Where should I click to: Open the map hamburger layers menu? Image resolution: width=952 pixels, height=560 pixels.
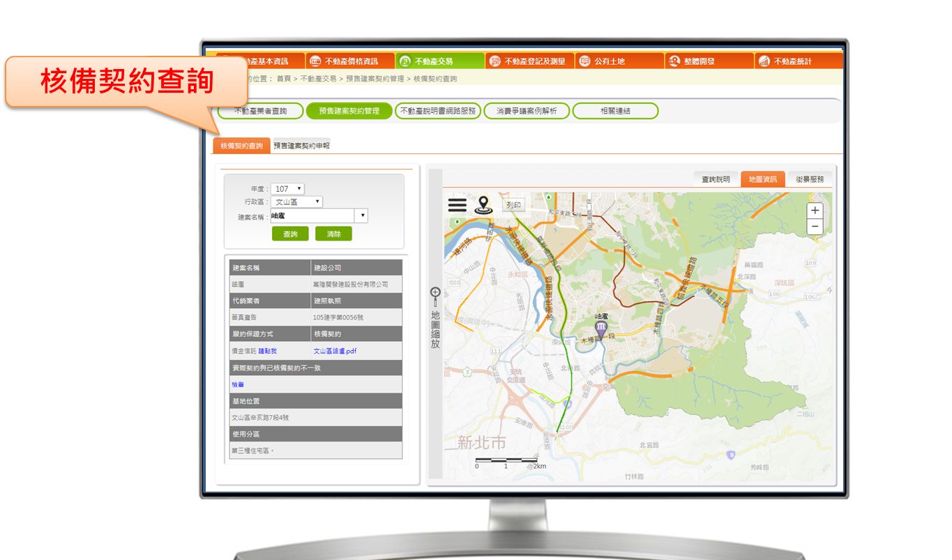(x=457, y=205)
